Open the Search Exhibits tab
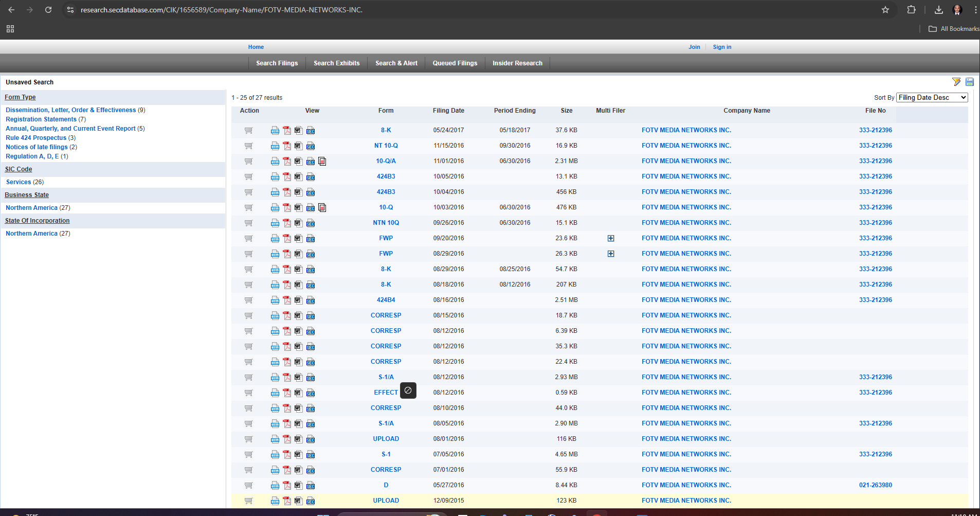This screenshot has width=980, height=516. [337, 63]
